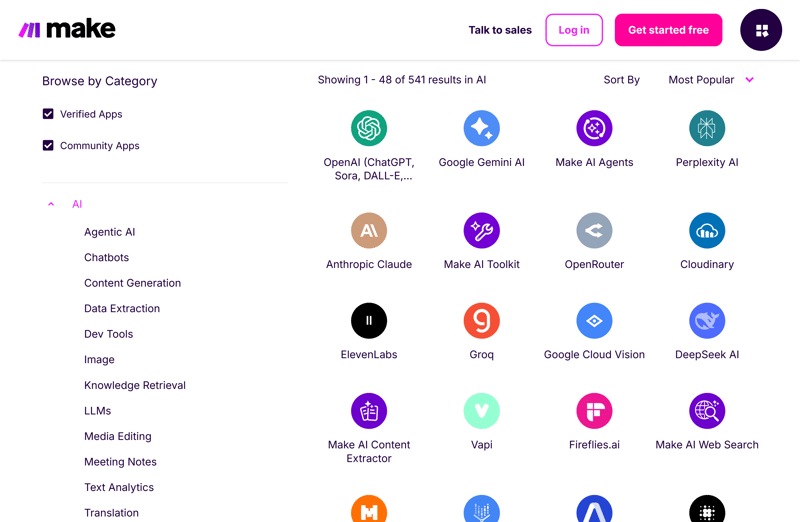Click the Fireflies.ai app icon
This screenshot has height=522, width=800.
coord(594,410)
